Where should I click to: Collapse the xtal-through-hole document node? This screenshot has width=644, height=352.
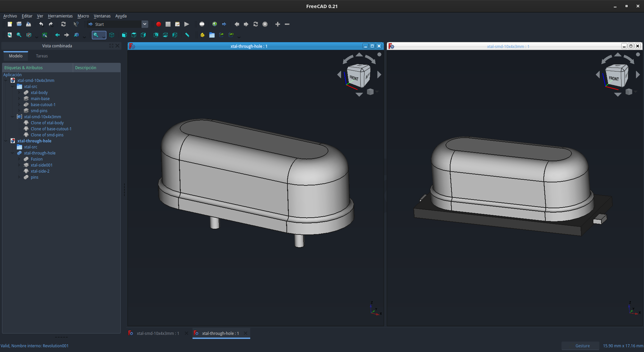tap(6, 141)
